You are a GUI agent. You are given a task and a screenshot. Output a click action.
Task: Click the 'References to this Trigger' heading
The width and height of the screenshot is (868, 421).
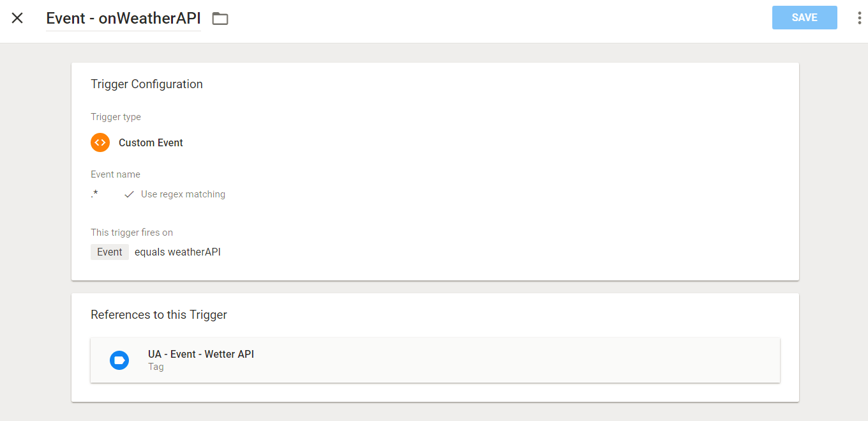[159, 314]
